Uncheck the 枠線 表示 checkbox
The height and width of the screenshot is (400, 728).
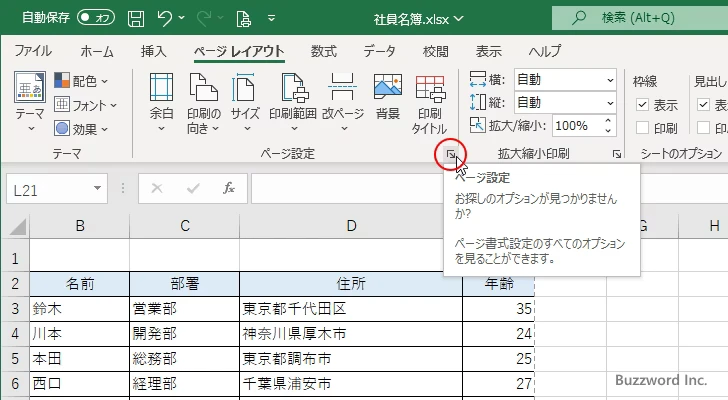click(x=642, y=105)
